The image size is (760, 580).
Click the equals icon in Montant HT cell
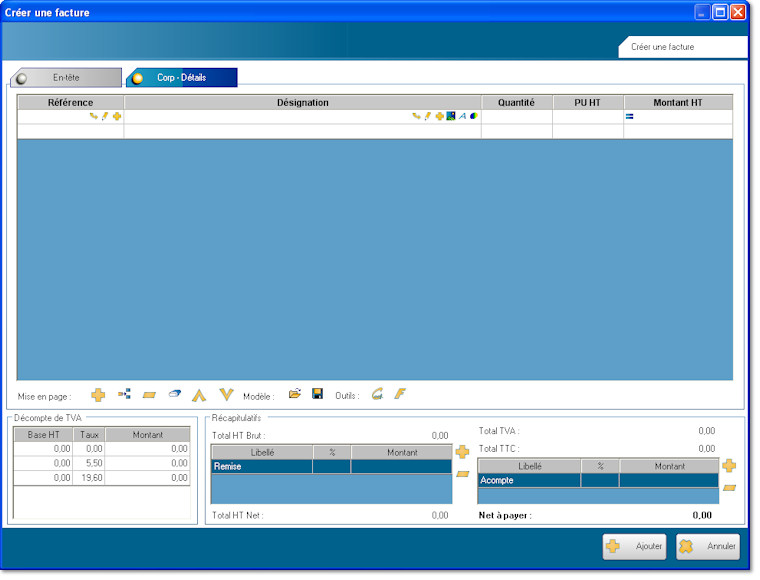click(630, 117)
